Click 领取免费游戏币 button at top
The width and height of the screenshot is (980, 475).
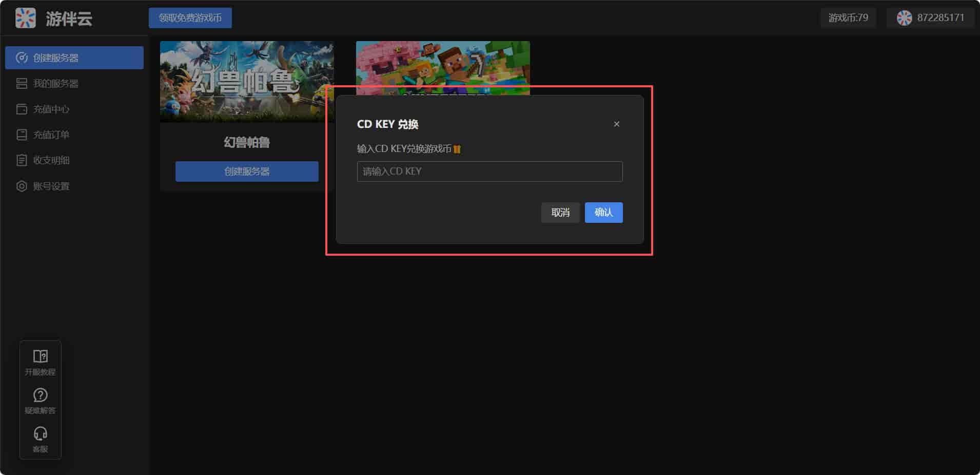tap(190, 18)
